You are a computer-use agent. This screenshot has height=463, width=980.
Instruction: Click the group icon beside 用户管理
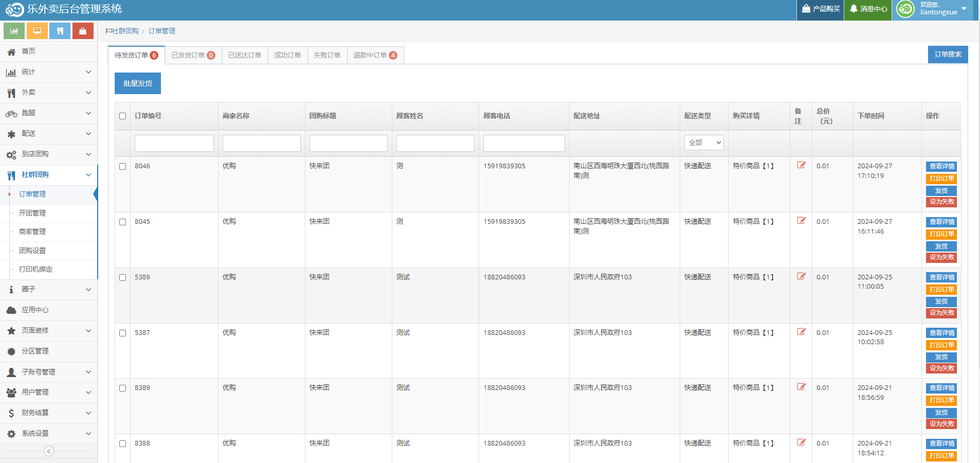tap(11, 393)
